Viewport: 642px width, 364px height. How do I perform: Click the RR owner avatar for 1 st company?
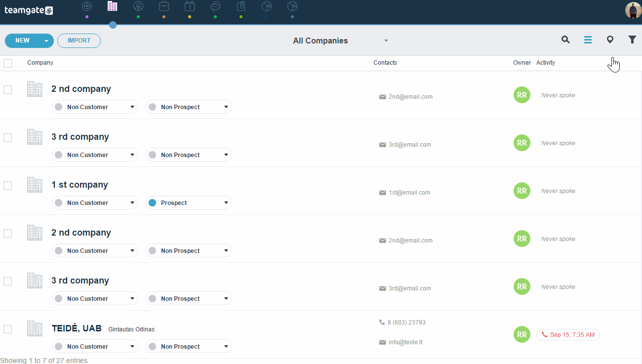click(x=522, y=191)
